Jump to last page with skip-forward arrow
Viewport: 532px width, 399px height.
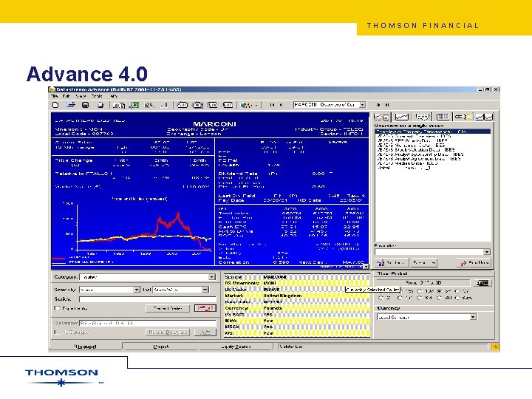click(x=387, y=105)
